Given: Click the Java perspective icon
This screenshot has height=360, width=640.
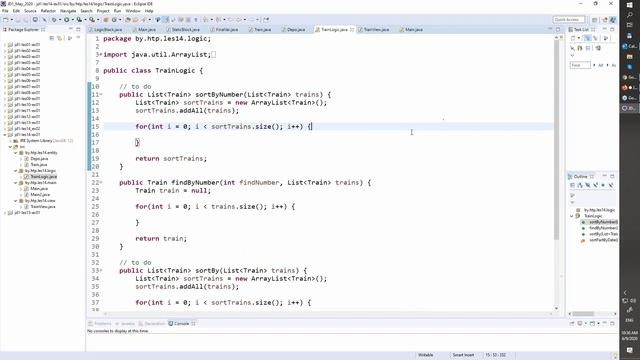Looking at the screenshot, I should tap(612, 20).
